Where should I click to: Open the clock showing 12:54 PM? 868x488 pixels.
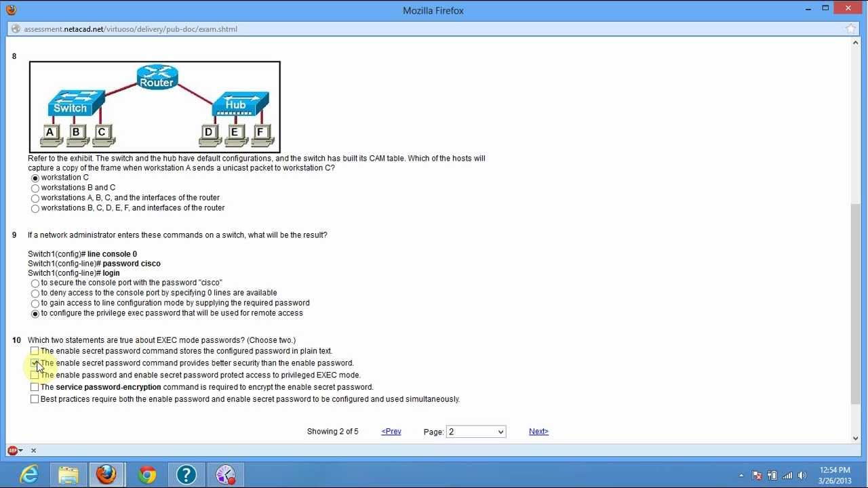[x=835, y=475]
